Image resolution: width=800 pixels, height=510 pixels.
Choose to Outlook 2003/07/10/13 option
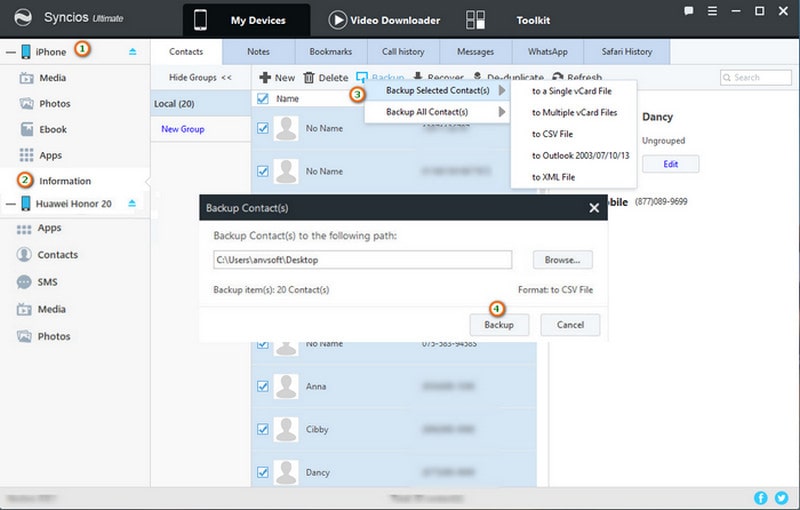(x=581, y=156)
